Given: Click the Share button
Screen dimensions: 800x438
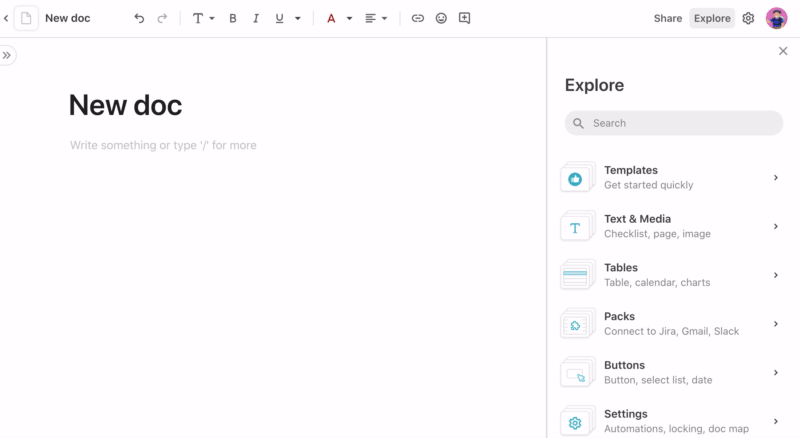Looking at the screenshot, I should click(668, 18).
